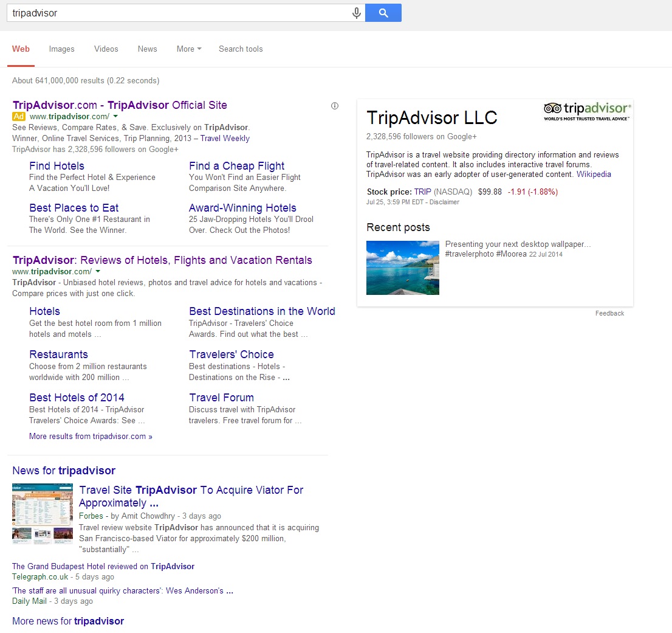Open Best Hotels of 2014 link
The width and height of the screenshot is (672, 633).
[77, 398]
